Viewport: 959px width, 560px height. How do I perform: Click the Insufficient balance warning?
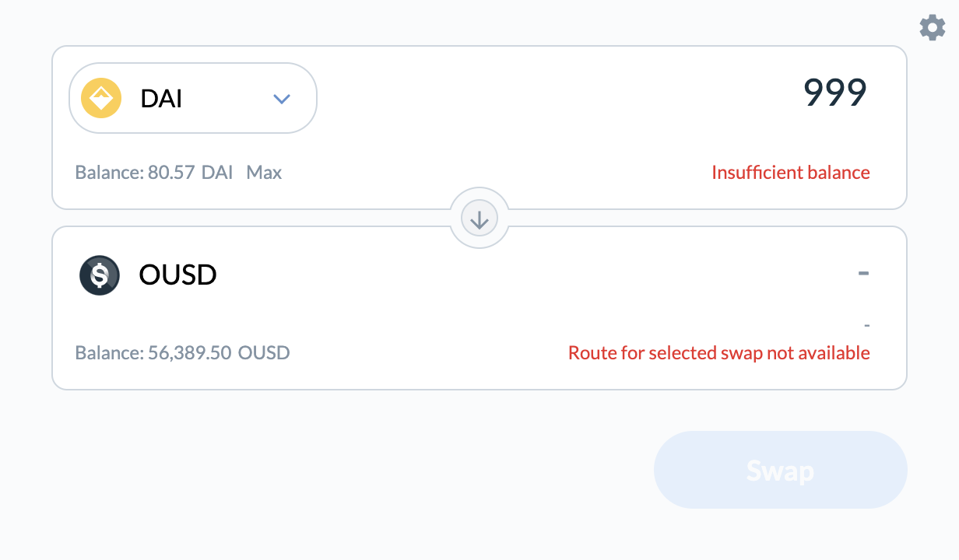[x=791, y=172]
